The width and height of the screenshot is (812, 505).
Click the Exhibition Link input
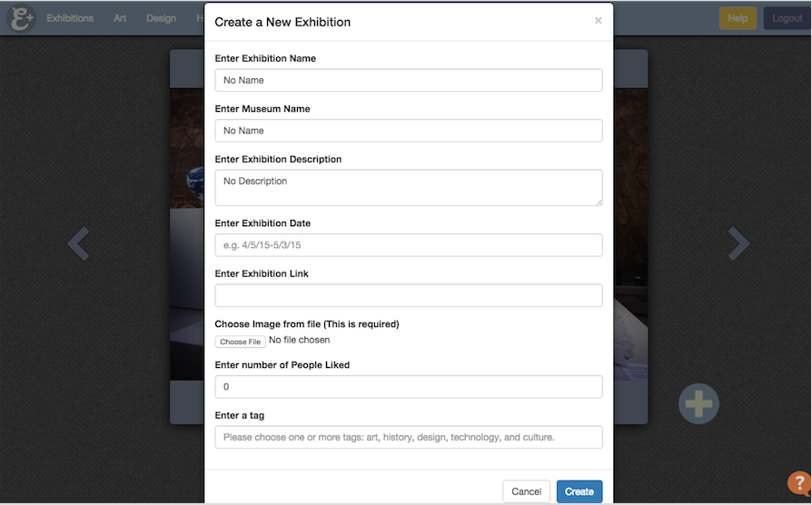[x=409, y=295]
